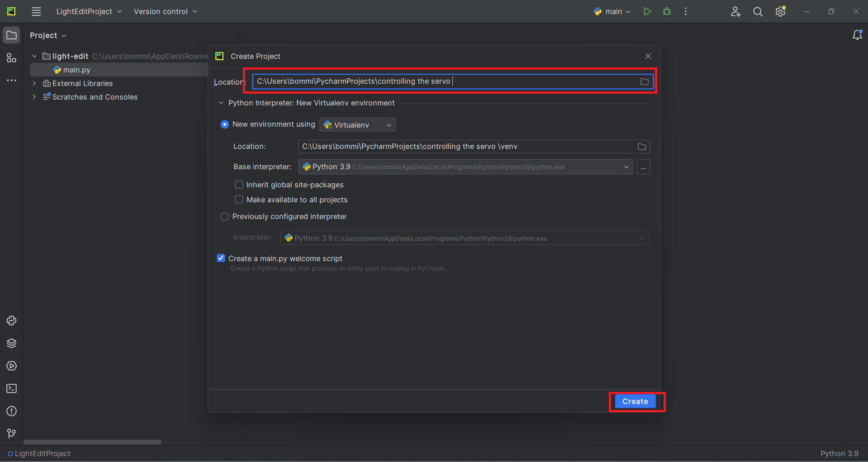
Task: Check Make available to all projects
Action: pyautogui.click(x=239, y=200)
